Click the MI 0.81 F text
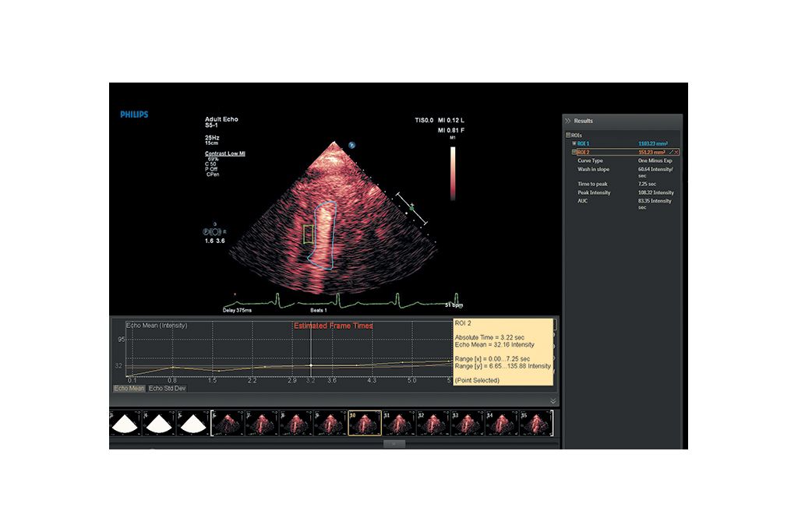Image resolution: width=798 pixels, height=532 pixels. (x=451, y=131)
